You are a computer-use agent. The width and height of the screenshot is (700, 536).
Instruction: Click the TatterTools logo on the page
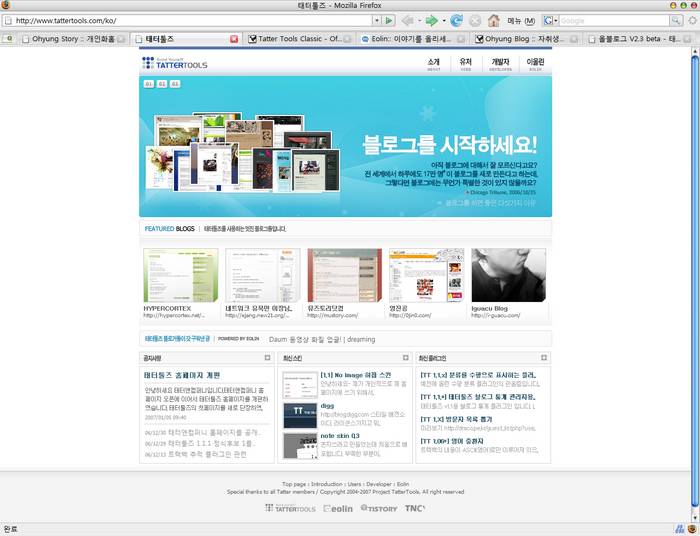tap(175, 63)
